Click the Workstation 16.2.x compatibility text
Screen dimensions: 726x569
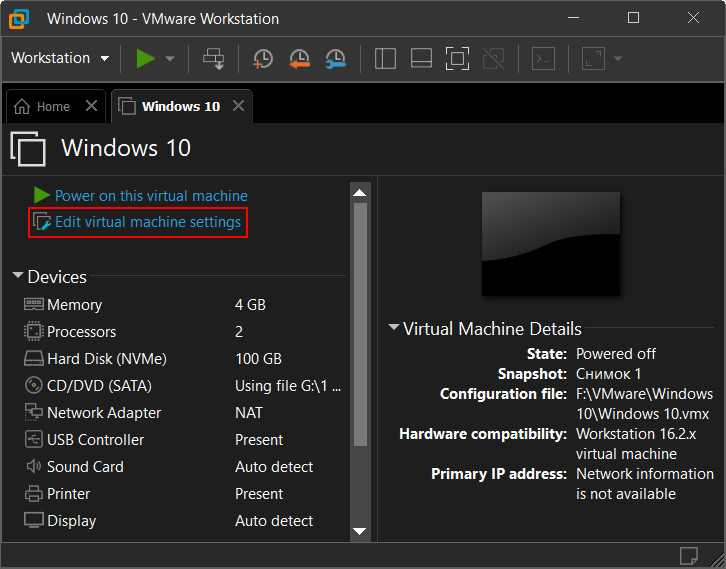click(636, 444)
